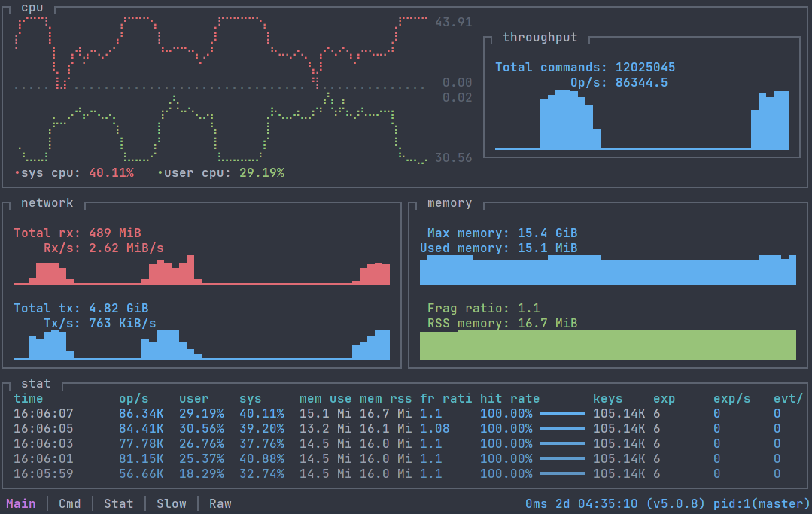Click the hit rate bar for 16:05:59
812x514 pixels.
[x=563, y=473]
